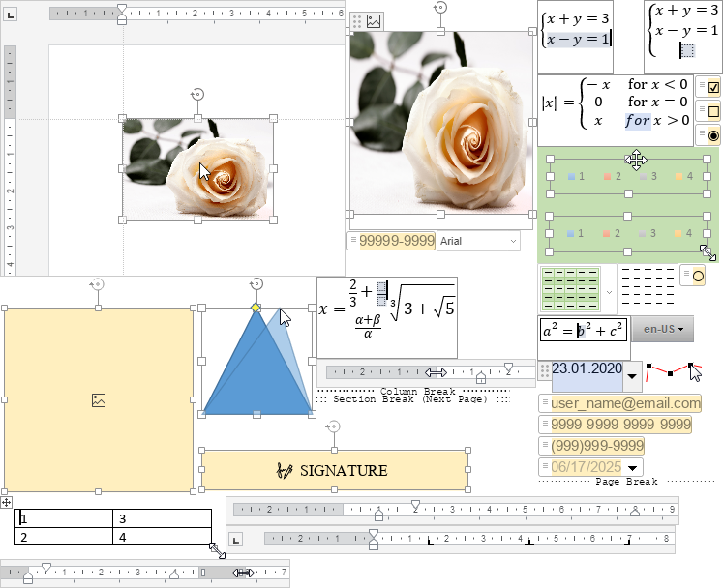Image resolution: width=723 pixels, height=588 pixels.
Task: Click the yellow diamond handle on the triangle
Action: click(x=256, y=308)
